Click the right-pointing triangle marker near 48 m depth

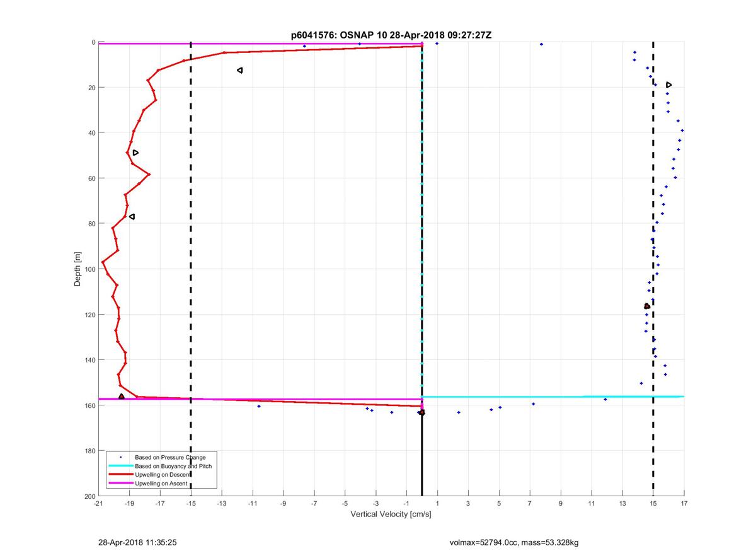[x=135, y=153]
